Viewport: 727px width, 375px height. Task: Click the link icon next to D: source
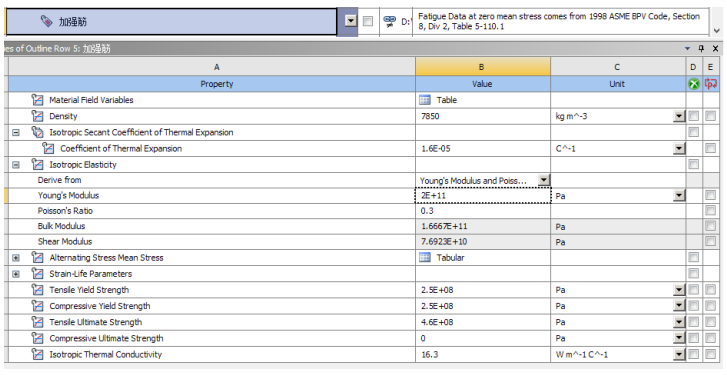point(390,21)
